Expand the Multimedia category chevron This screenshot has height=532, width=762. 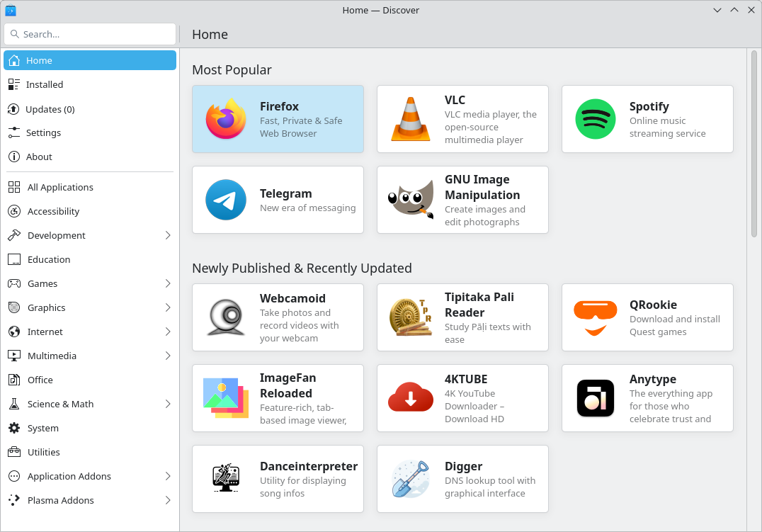coord(168,356)
